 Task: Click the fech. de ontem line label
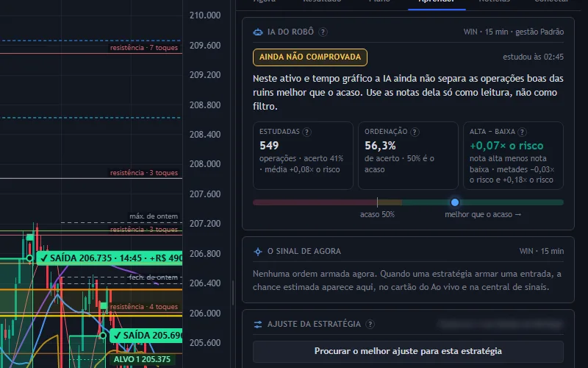(x=154, y=277)
